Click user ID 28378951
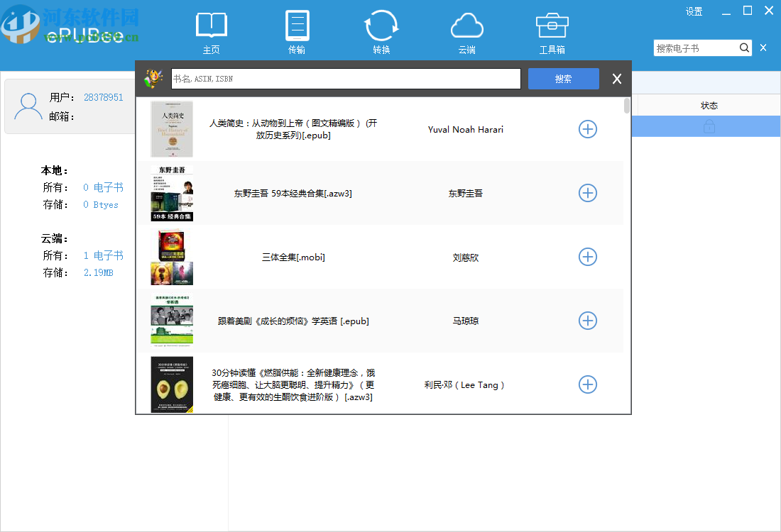This screenshot has height=532, width=781. pyautogui.click(x=103, y=97)
